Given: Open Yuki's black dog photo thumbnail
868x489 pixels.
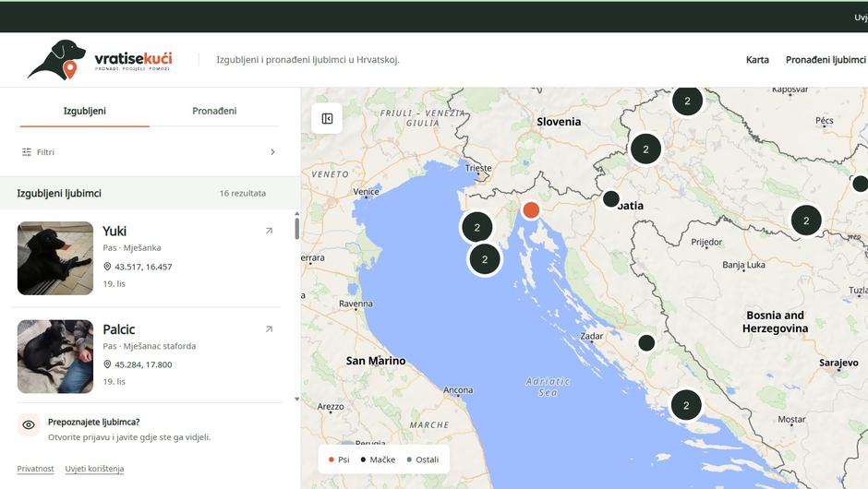Looking at the screenshot, I should [x=55, y=258].
